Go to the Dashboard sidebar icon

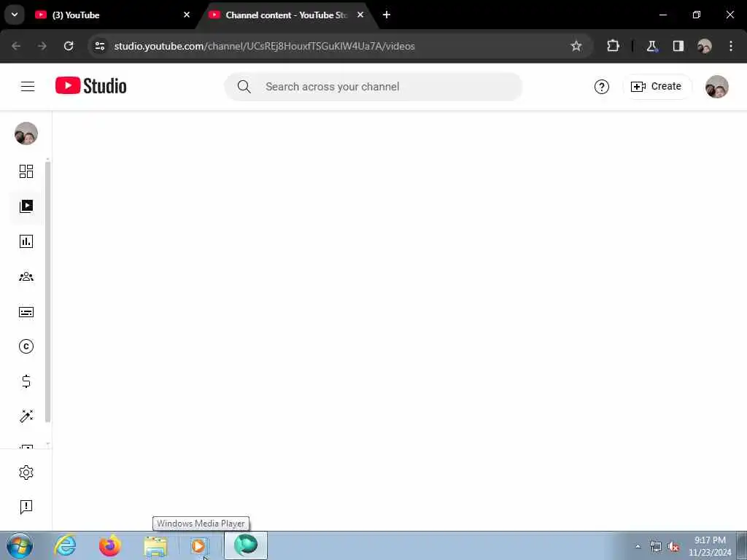[26, 171]
